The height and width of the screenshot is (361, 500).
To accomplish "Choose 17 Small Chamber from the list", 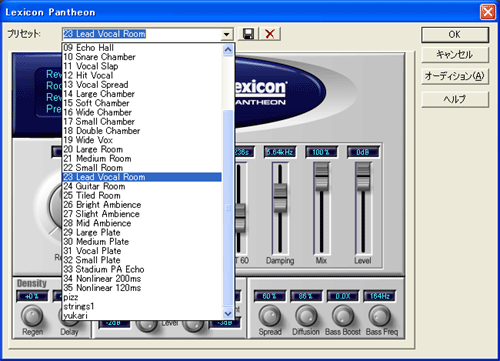I will click(x=142, y=122).
